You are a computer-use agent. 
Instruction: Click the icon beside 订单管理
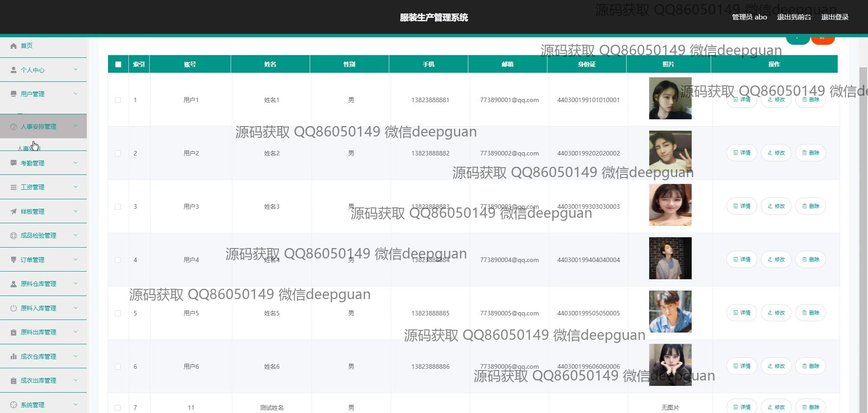pos(14,260)
